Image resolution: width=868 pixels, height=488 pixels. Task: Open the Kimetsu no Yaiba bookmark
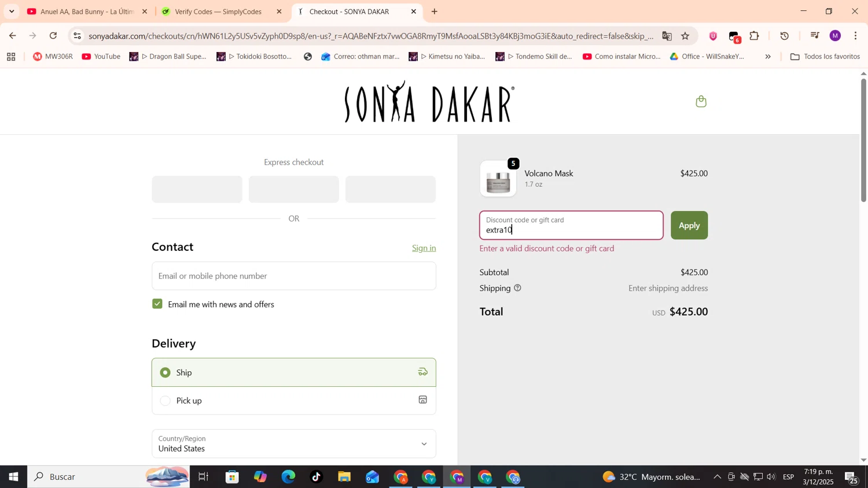(x=447, y=57)
